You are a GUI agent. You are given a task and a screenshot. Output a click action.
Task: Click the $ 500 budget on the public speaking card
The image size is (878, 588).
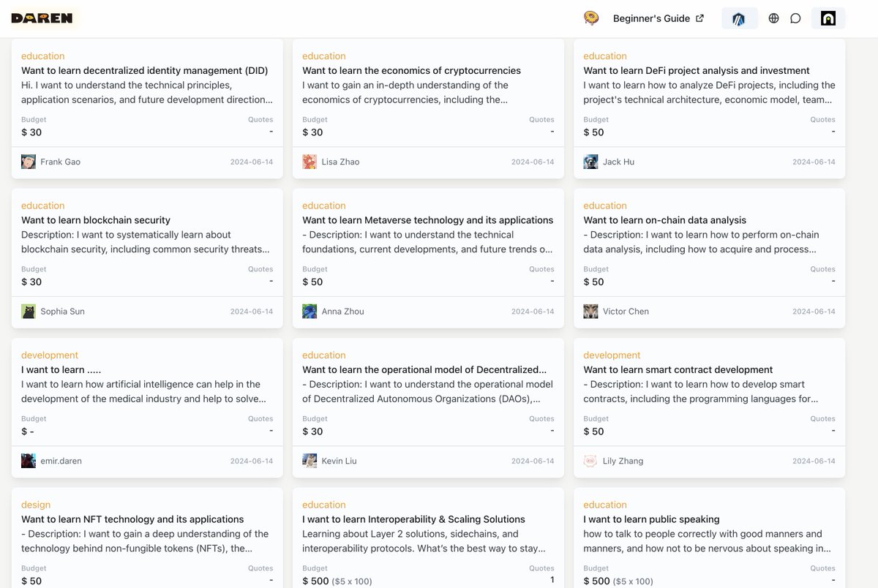click(x=618, y=581)
